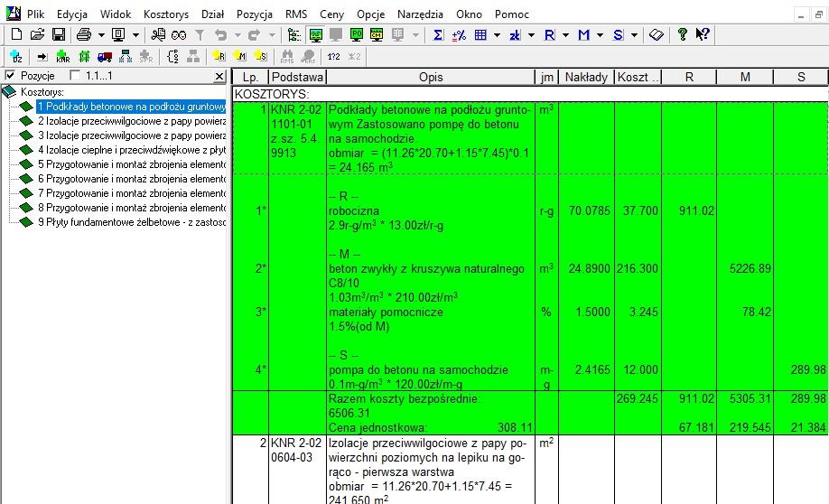Image resolution: width=829 pixels, height=504 pixels.
Task: Open the Kosztorys menu
Action: 165,14
